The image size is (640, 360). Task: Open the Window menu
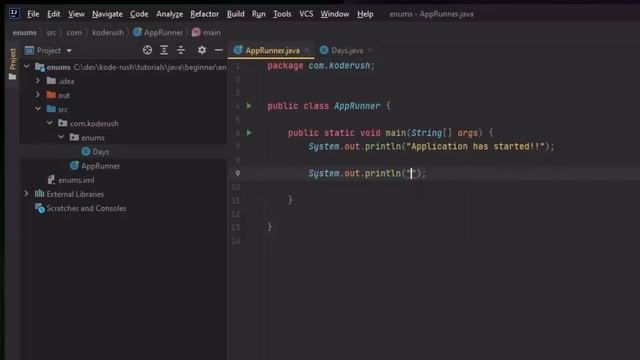(x=335, y=14)
